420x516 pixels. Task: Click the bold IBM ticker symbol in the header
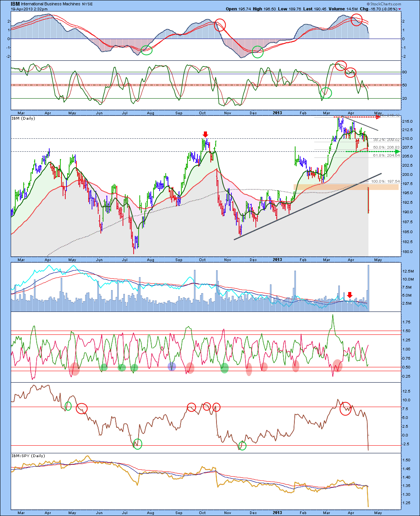click(15, 4)
